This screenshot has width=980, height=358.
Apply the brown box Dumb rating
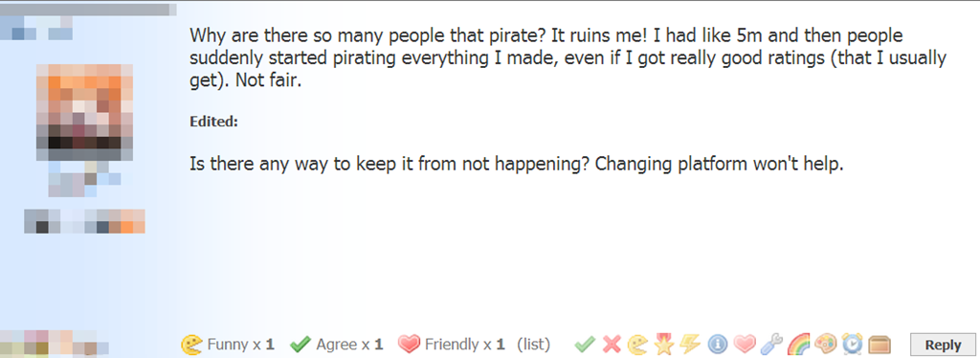880,345
